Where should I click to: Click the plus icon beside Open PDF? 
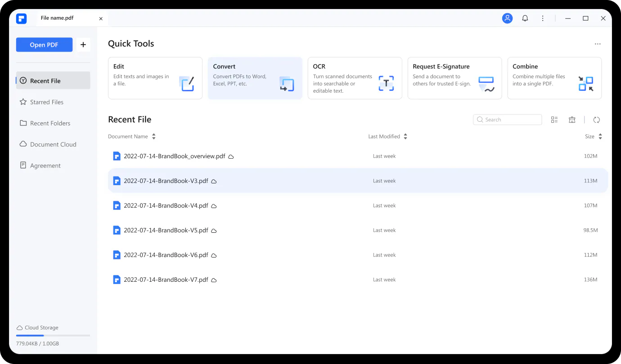83,45
